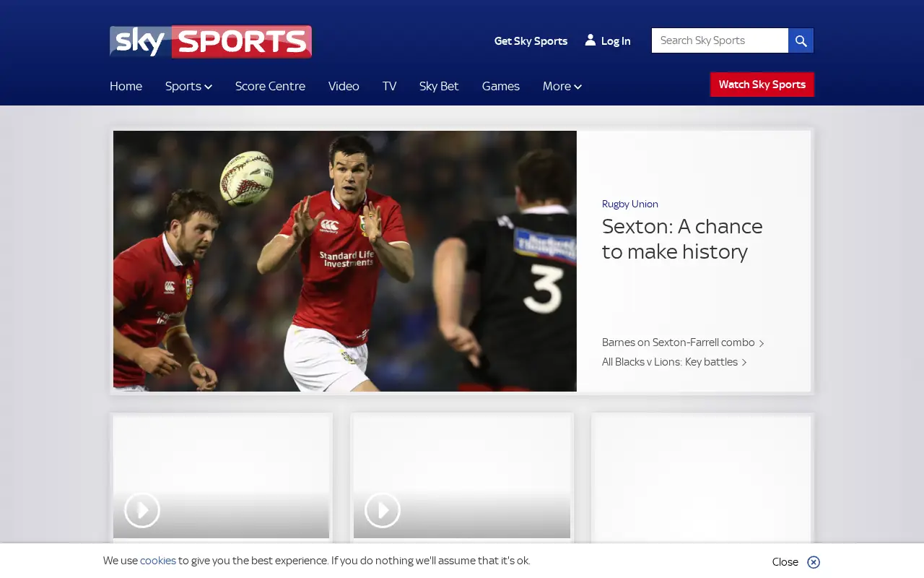Click the user profile icon beside Log In

pos(590,40)
